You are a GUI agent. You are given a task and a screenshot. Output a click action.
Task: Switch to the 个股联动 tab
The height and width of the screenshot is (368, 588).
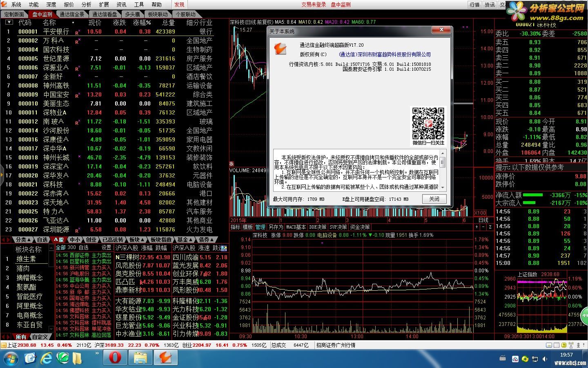186,14
